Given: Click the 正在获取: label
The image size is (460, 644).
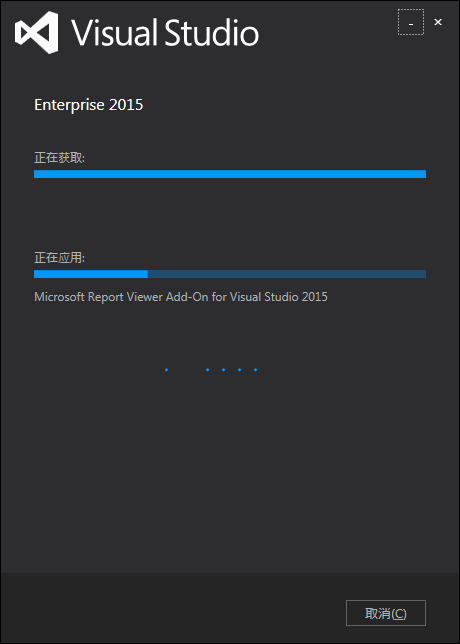Looking at the screenshot, I should [60, 158].
